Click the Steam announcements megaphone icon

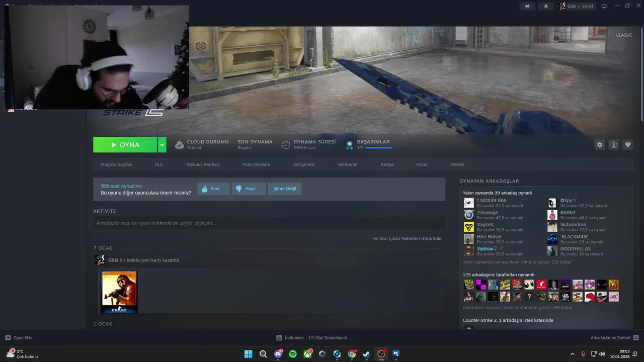[527, 6]
